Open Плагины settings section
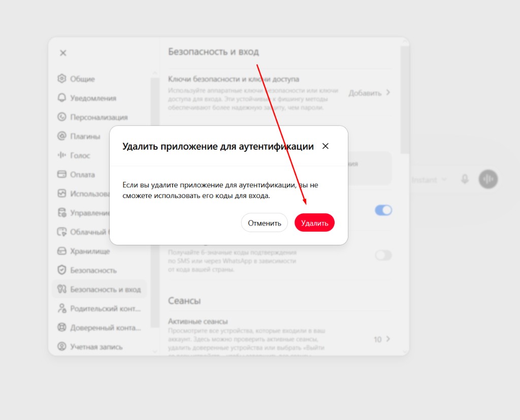The height and width of the screenshot is (420, 520). click(81, 136)
